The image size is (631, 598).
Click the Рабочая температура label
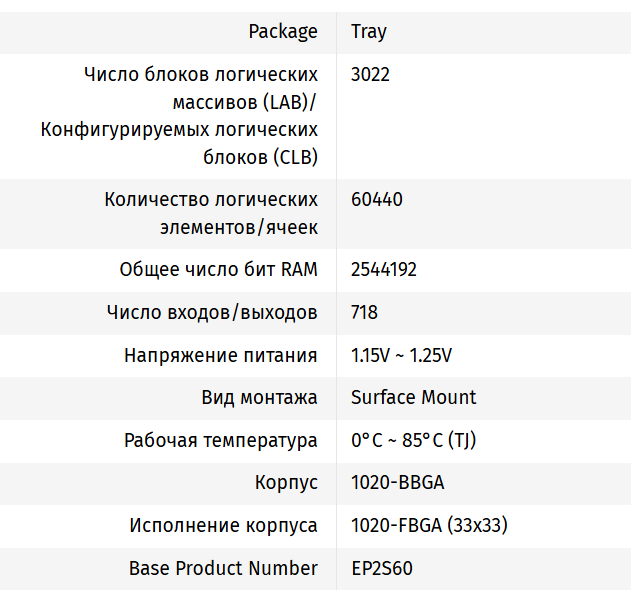tap(220, 440)
